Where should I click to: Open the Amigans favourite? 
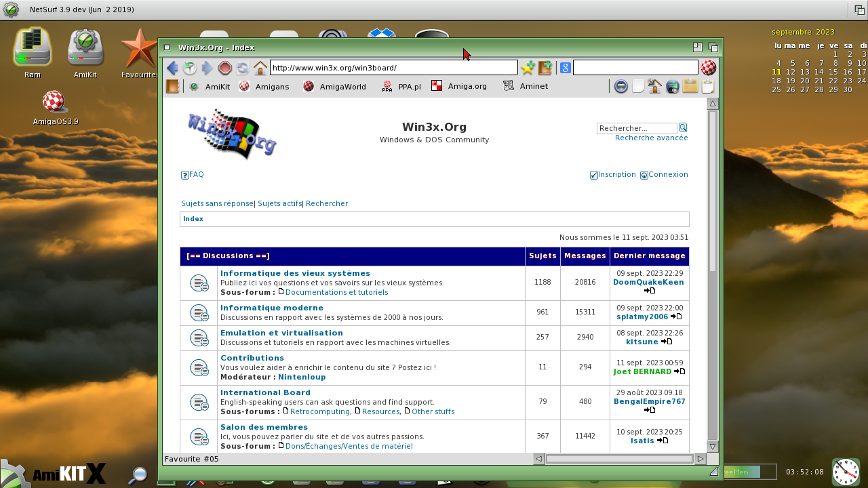click(x=264, y=86)
